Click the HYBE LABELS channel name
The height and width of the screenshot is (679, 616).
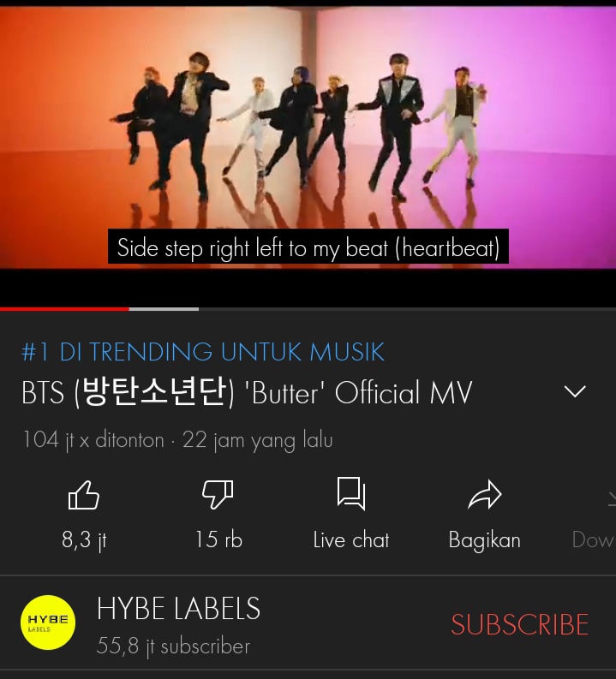[178, 609]
